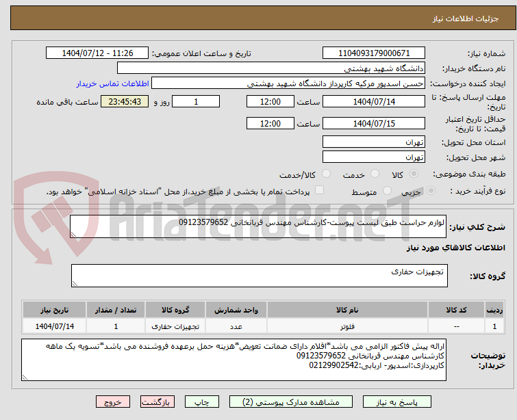Screen dimensions: 517x420
Task: Click the request creator field حسن اسدپور
Action: [288, 83]
